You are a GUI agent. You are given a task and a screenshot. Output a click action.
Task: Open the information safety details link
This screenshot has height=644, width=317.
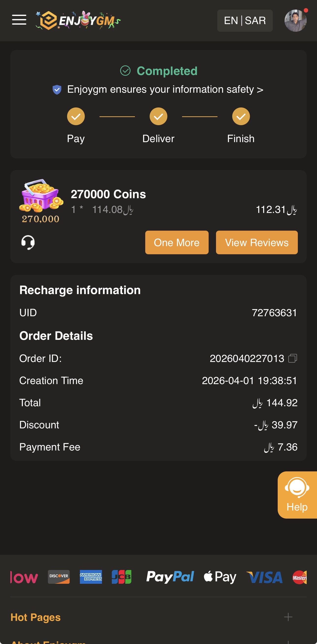tap(165, 90)
